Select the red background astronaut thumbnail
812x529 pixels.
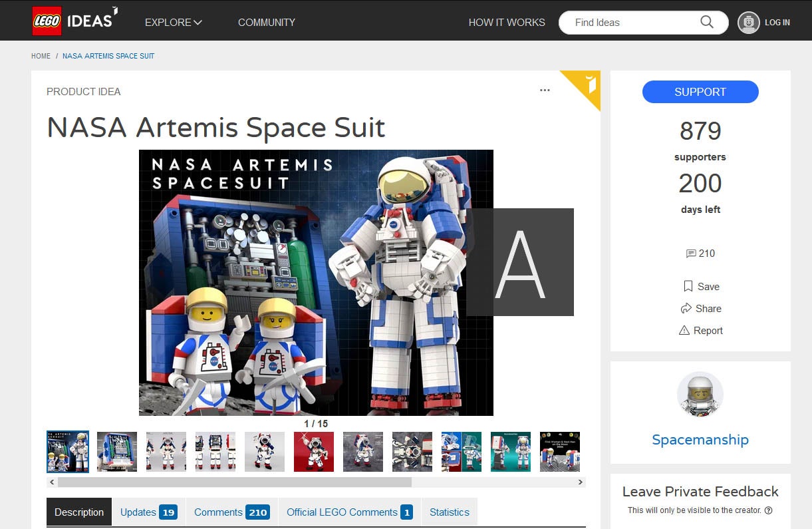tap(314, 451)
